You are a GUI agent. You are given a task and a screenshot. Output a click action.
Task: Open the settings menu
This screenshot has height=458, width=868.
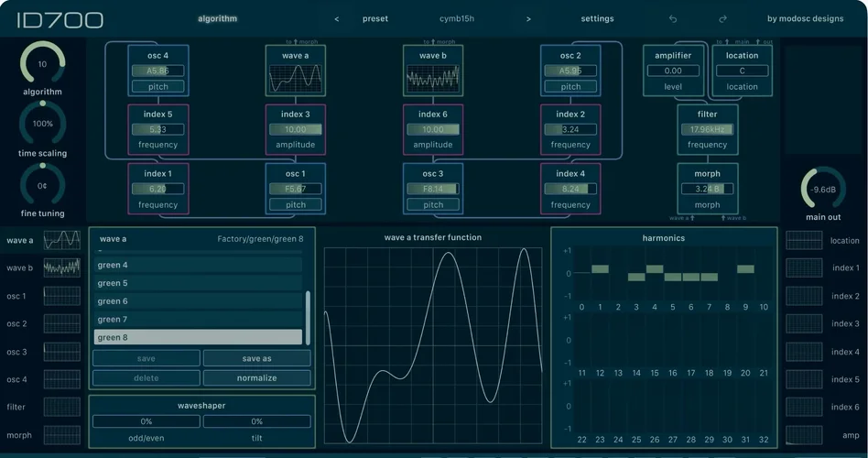click(597, 18)
